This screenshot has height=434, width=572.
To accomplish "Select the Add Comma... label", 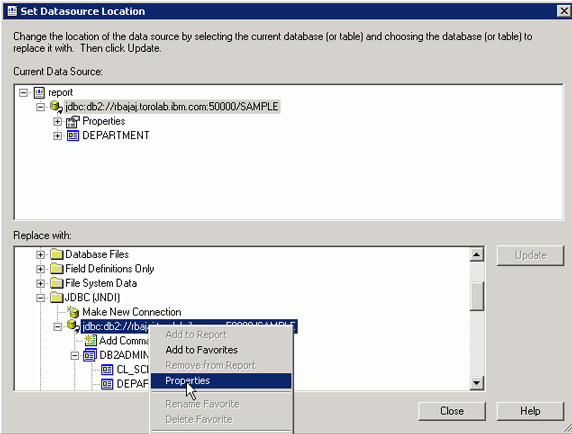I will 124,341.
